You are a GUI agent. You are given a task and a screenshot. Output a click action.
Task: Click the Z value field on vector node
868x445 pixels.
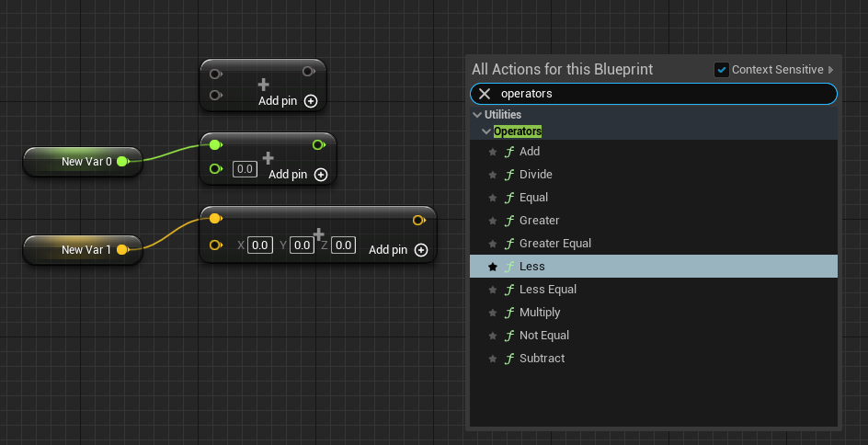pos(343,245)
